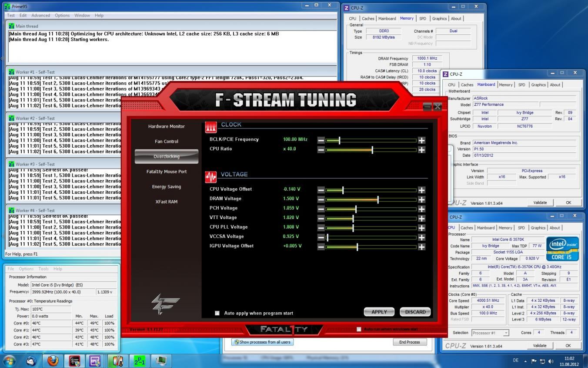
Task: Show hidden tray icons arrow
Action: click(525, 361)
